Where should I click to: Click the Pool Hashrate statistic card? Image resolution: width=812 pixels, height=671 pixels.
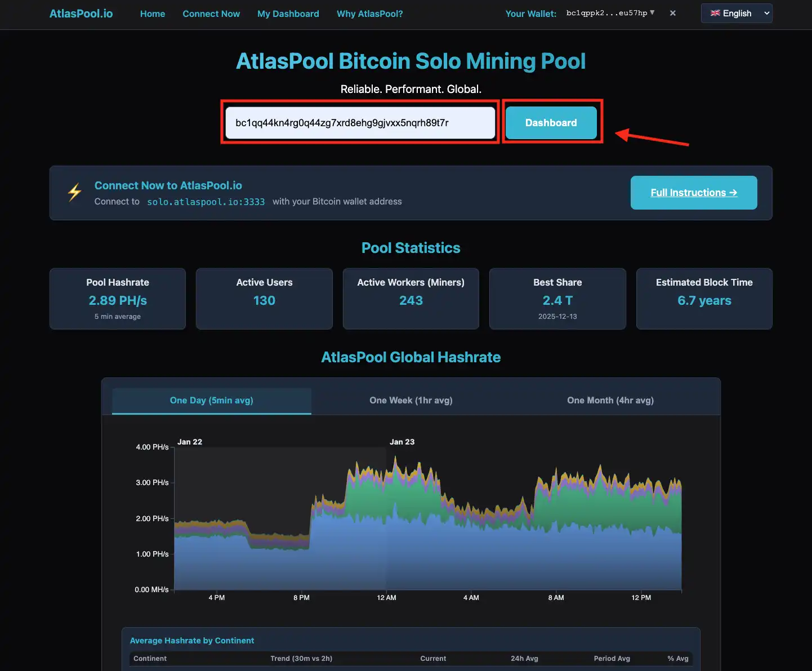[x=118, y=299]
